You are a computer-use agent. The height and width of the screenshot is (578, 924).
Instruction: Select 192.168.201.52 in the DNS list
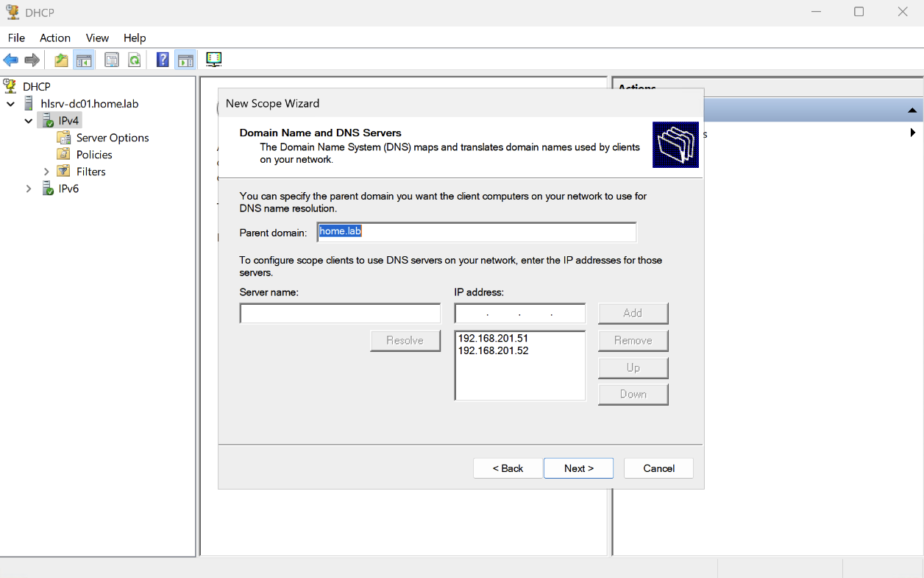pos(494,351)
